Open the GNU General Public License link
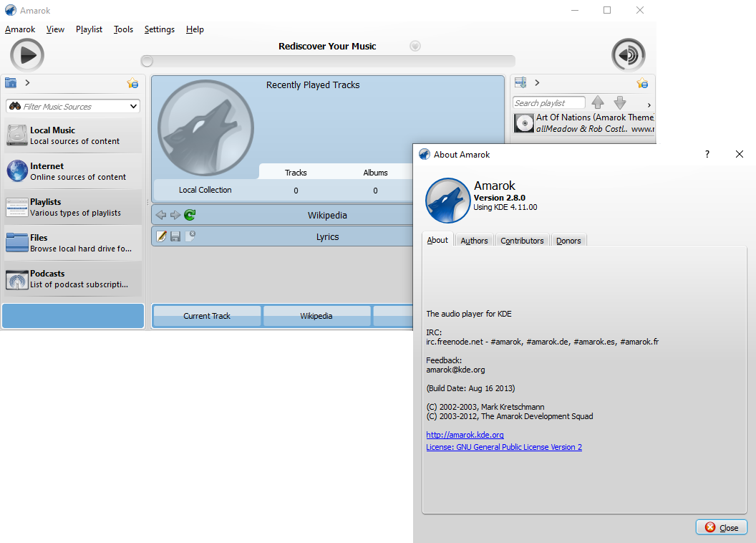 [504, 447]
